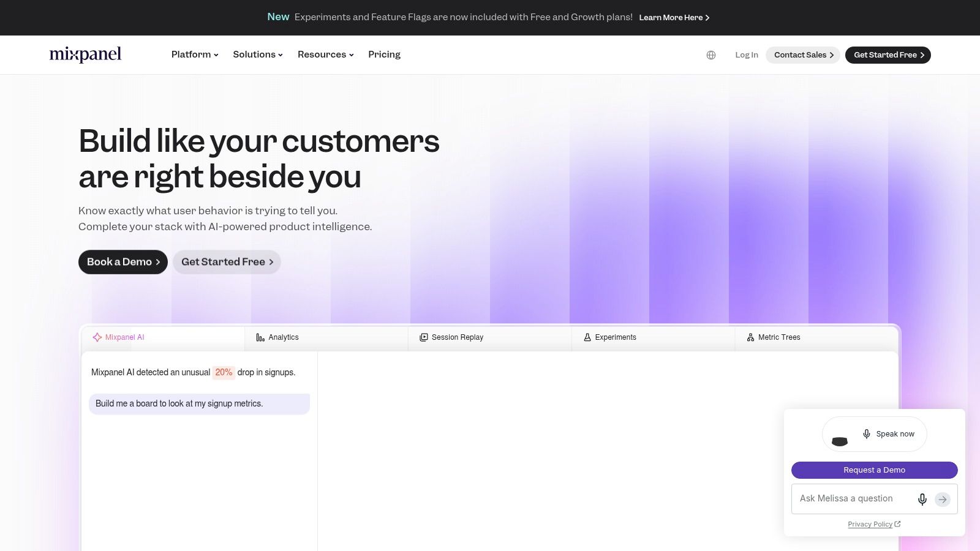Click Learn More Here in banner

point(674,18)
